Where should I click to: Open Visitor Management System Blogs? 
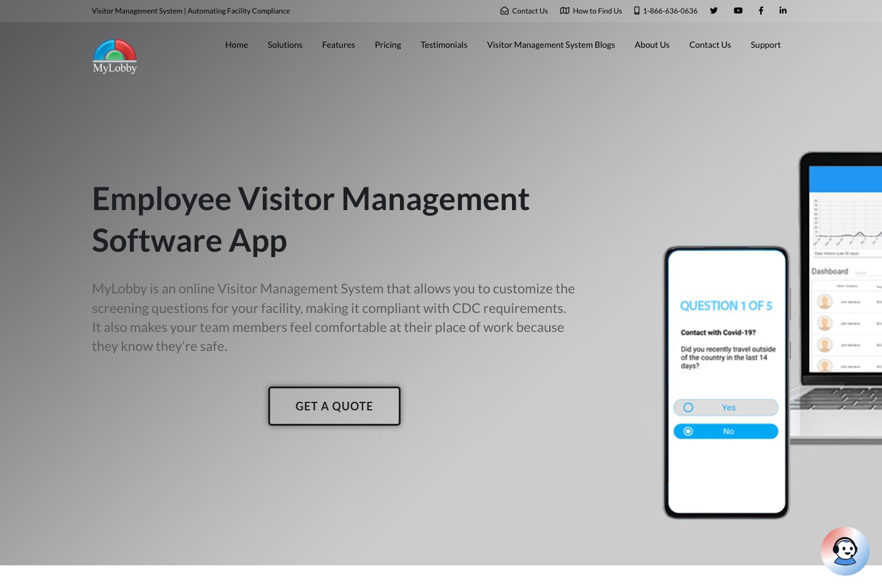(x=551, y=45)
